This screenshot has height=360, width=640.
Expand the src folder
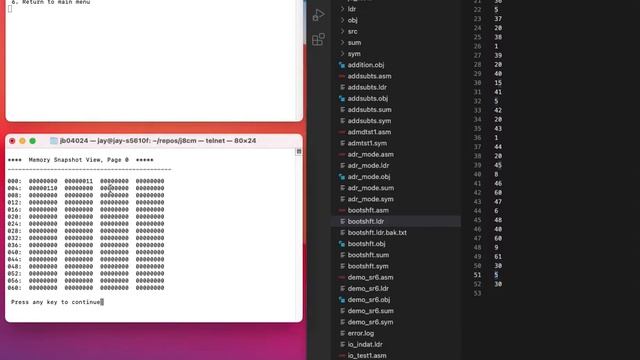click(x=353, y=31)
